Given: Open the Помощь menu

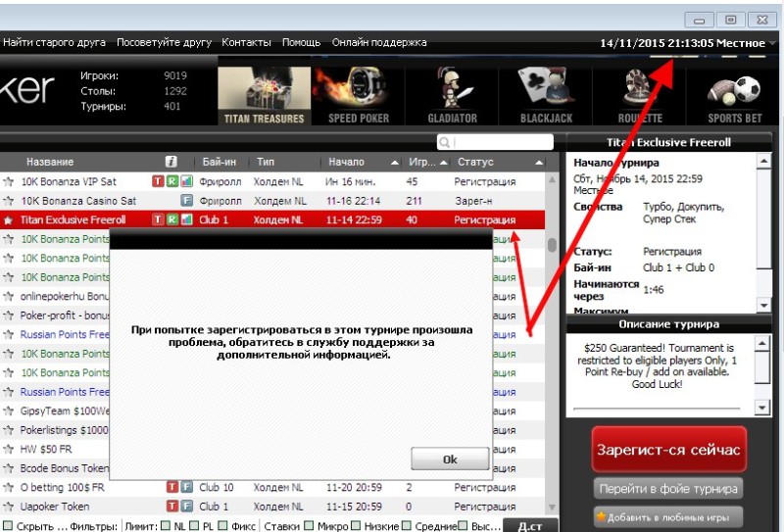Looking at the screenshot, I should (302, 42).
